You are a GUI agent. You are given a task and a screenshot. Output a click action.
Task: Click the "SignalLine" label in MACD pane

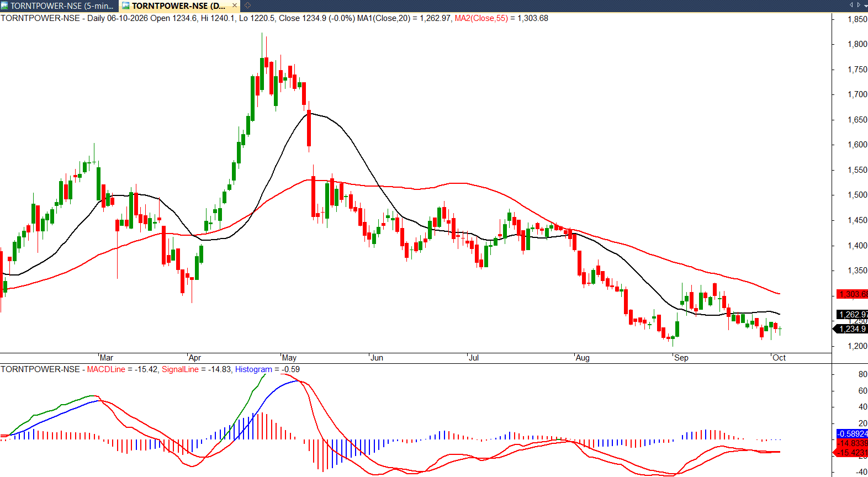180,369
